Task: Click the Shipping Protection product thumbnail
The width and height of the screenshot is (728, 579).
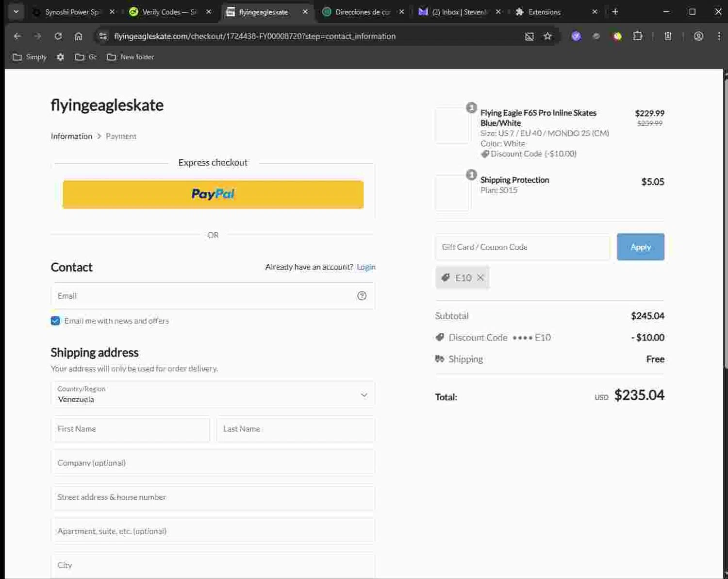Action: tap(453, 193)
